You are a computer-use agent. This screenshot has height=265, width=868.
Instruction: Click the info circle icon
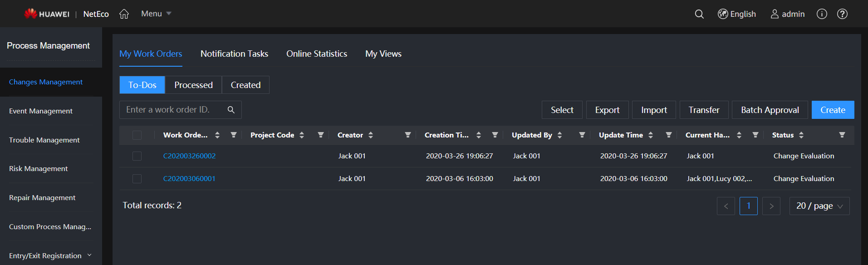coord(822,14)
